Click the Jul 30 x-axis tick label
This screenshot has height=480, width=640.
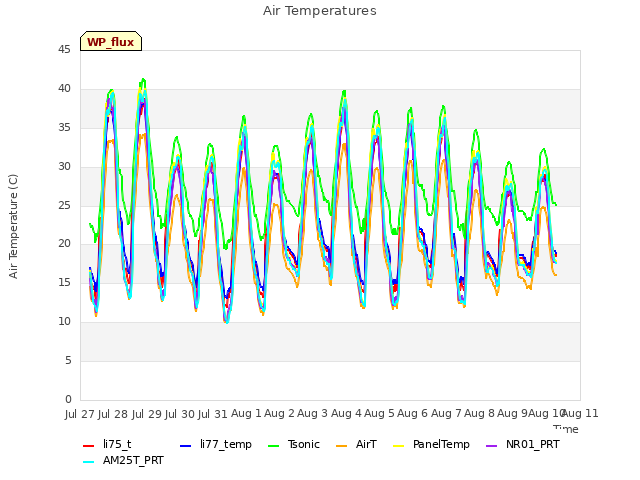point(180,414)
